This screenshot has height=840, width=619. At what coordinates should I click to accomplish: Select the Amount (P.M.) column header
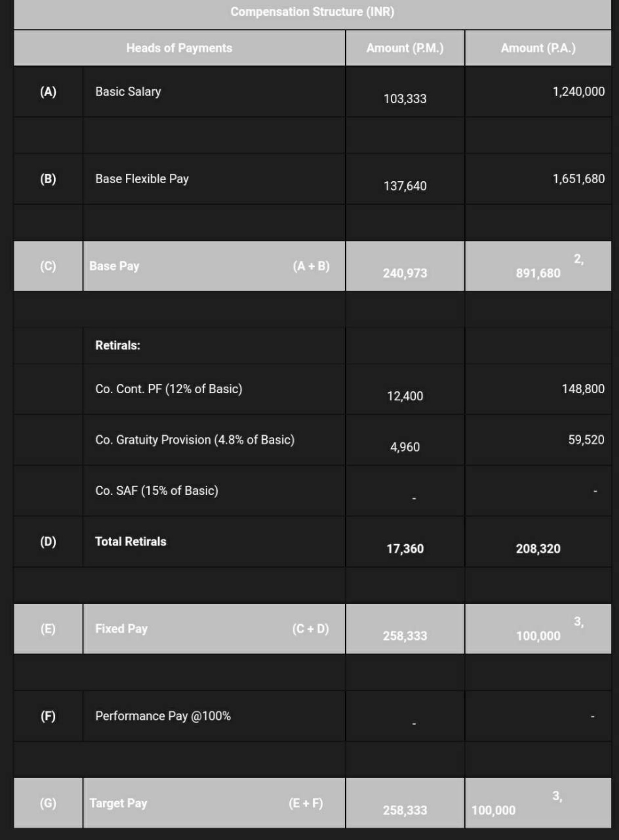[405, 48]
